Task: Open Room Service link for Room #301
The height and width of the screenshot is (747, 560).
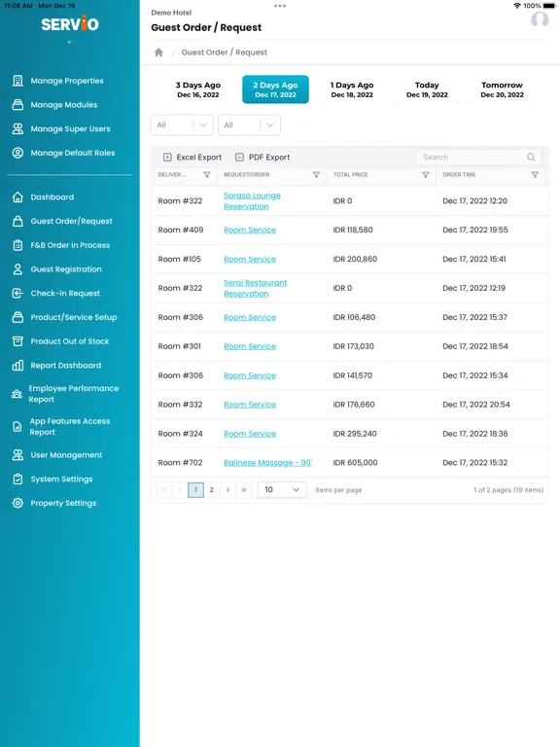Action: (x=250, y=346)
